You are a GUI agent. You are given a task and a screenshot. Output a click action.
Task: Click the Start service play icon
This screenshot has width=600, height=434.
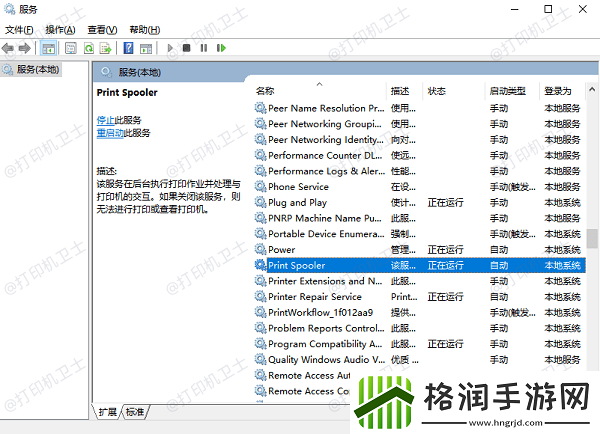tap(170, 48)
